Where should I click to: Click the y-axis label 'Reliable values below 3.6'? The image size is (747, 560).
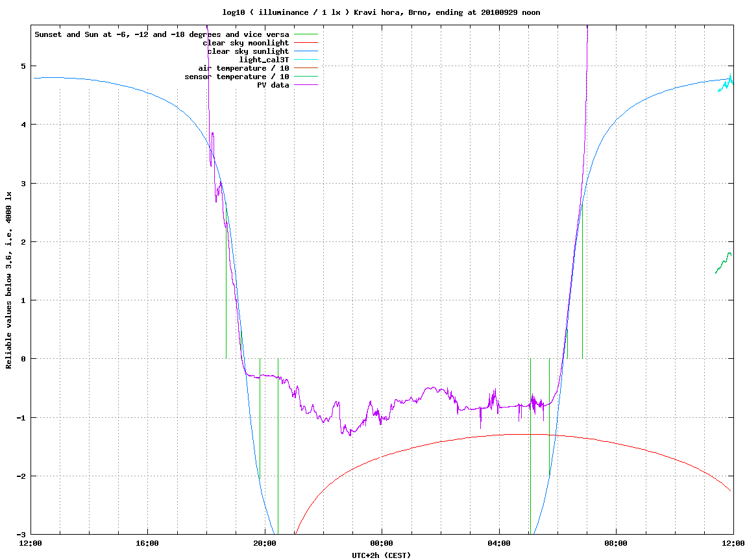coord(8,280)
